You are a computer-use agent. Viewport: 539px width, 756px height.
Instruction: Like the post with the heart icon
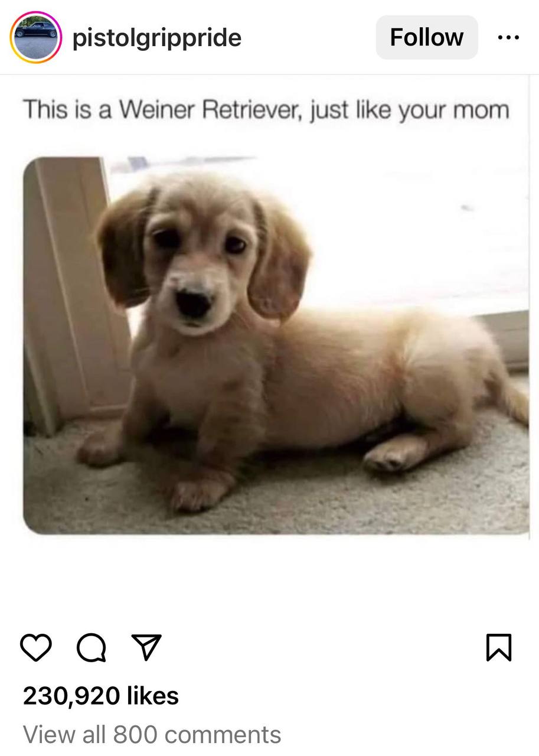tap(37, 648)
